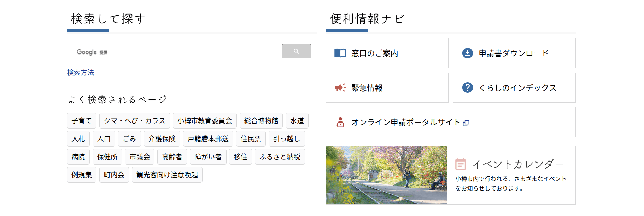Click the download arrow icon for 申請書ダウンロード
This screenshot has width=644, height=216.
[467, 53]
